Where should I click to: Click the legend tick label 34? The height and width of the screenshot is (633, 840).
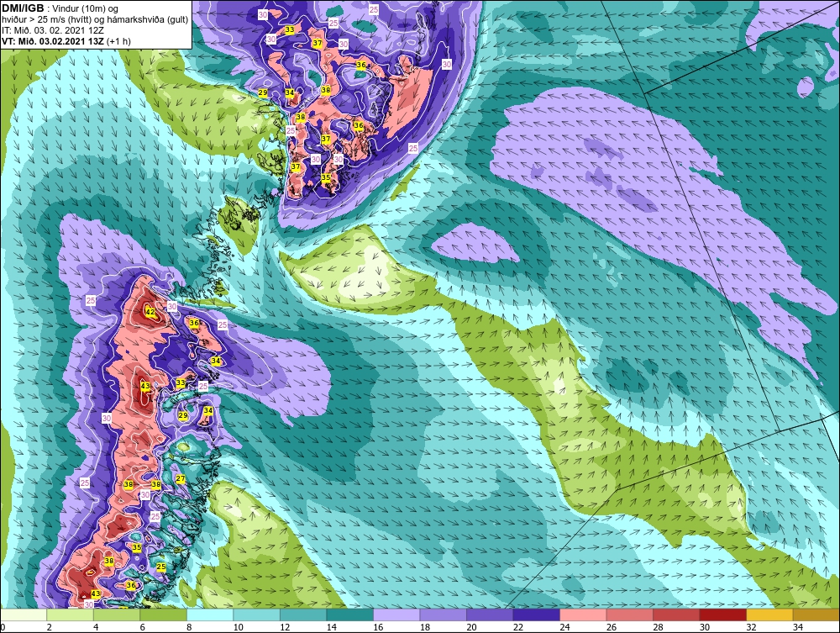pos(797,627)
